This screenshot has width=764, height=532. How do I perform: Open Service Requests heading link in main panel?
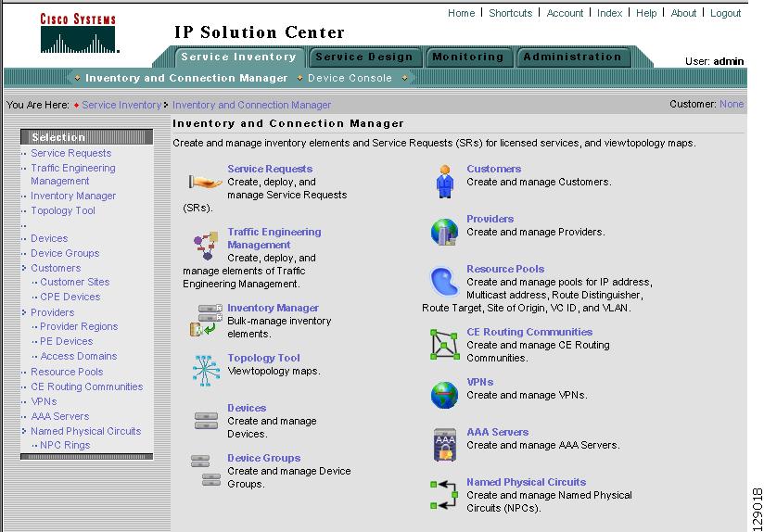click(270, 169)
